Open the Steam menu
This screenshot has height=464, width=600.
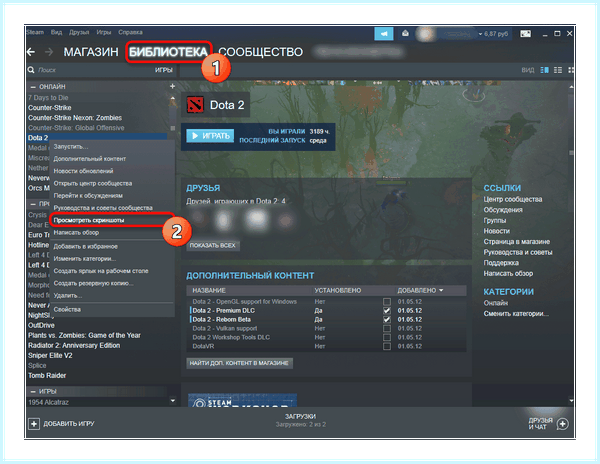pyautogui.click(x=35, y=32)
